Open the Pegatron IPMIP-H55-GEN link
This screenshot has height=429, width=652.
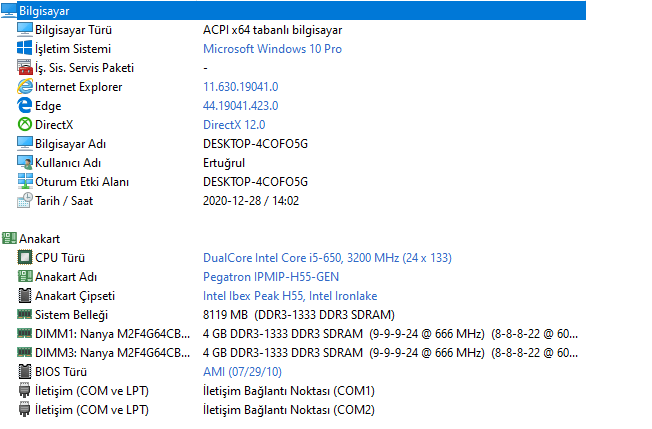pos(271,277)
